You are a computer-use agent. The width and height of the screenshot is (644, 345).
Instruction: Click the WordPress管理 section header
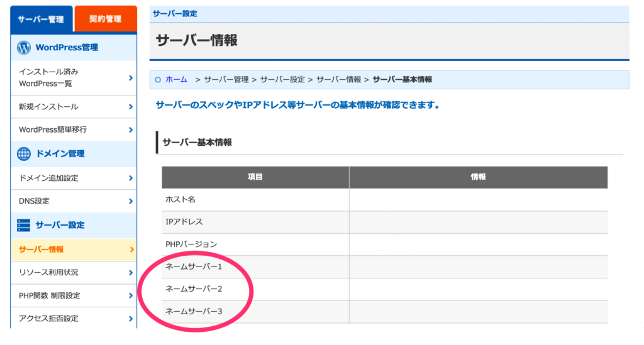point(74,48)
